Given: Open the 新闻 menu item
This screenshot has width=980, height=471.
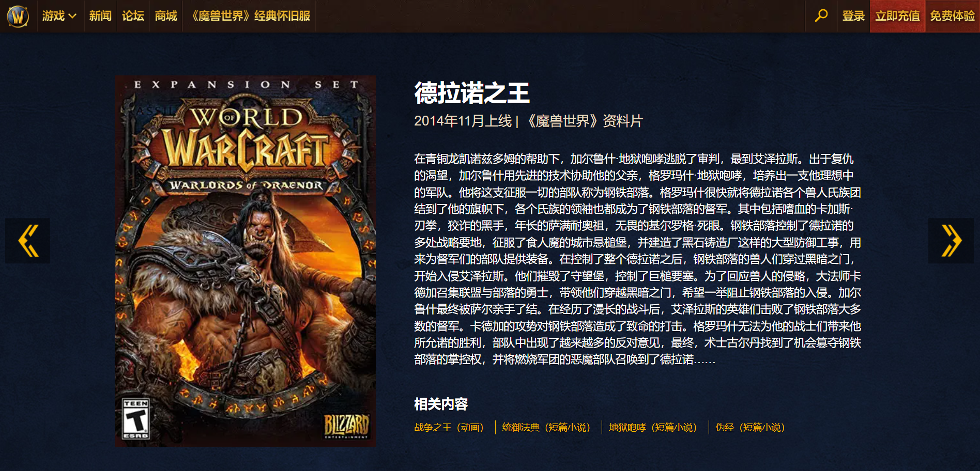Looking at the screenshot, I should (x=100, y=16).
